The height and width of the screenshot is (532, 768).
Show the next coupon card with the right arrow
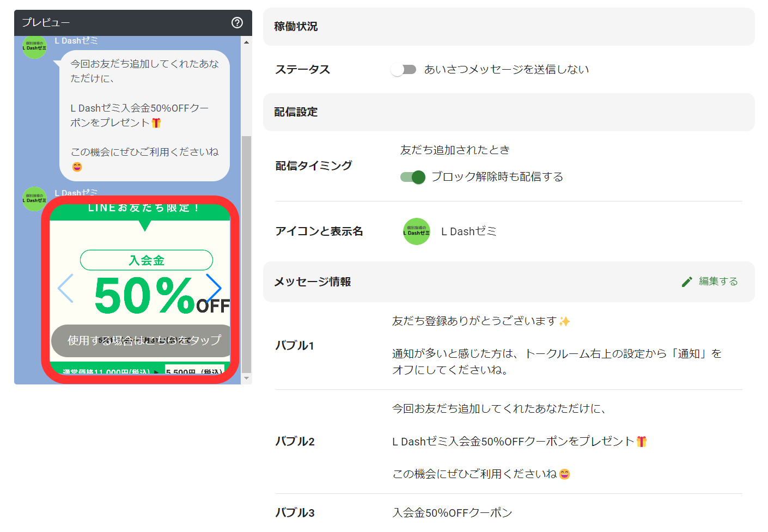pos(215,288)
